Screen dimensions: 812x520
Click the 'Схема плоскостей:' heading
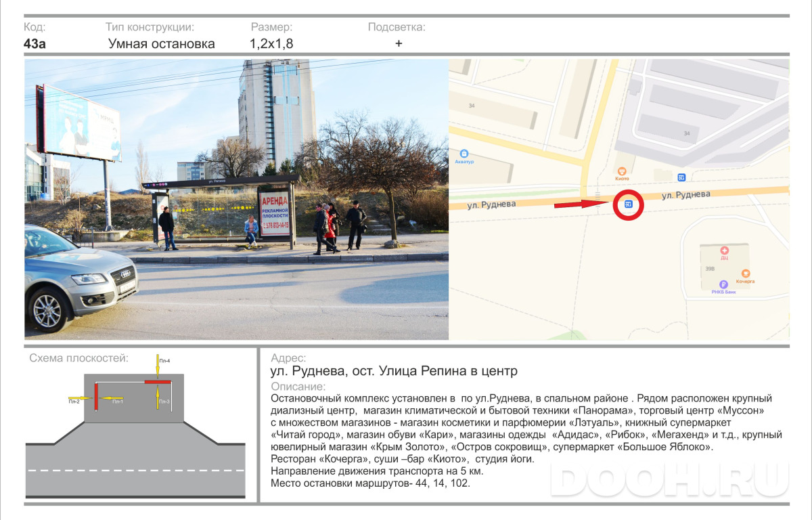click(78, 358)
